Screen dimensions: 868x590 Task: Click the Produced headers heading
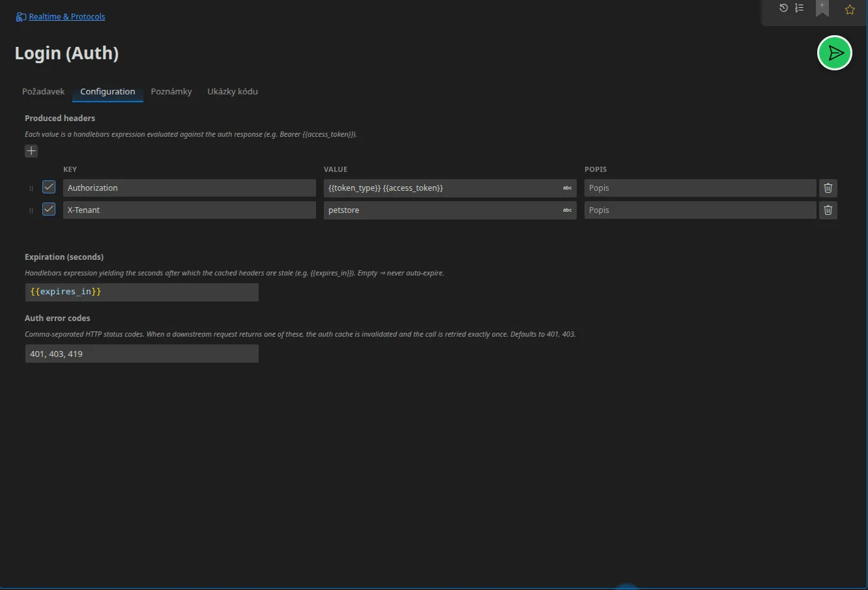60,119
